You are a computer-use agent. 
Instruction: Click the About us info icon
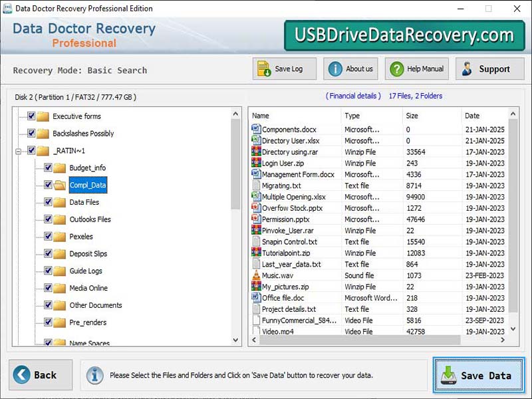point(334,68)
